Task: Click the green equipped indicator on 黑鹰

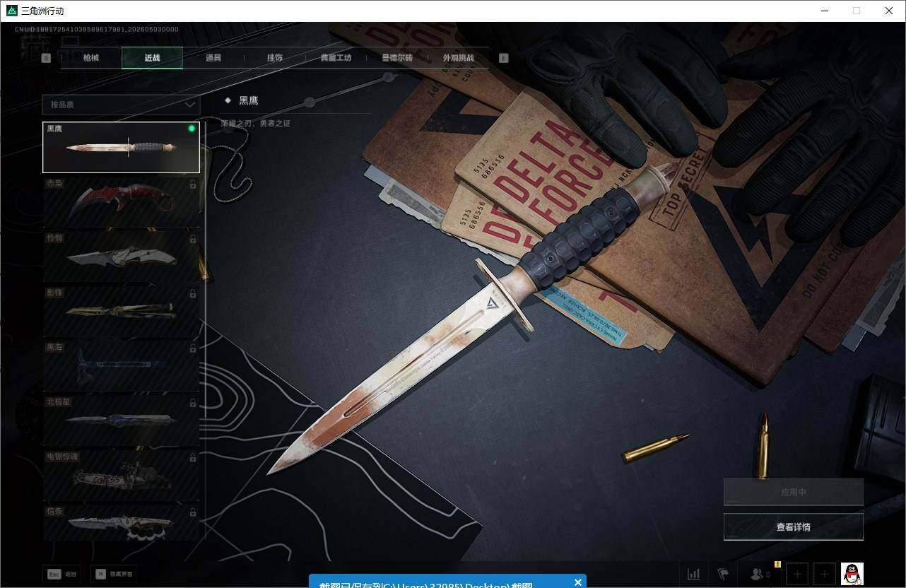Action: [192, 129]
